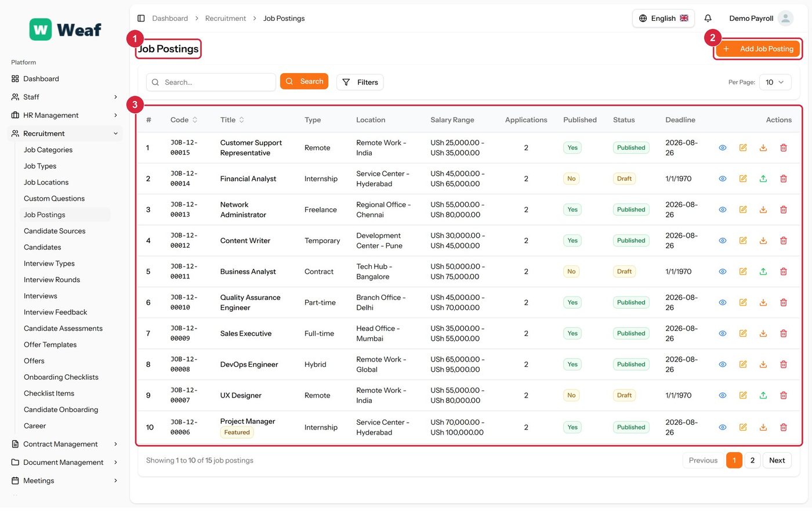The image size is (812, 513).
Task: Edit the Financial Analyst posting
Action: [x=743, y=179]
